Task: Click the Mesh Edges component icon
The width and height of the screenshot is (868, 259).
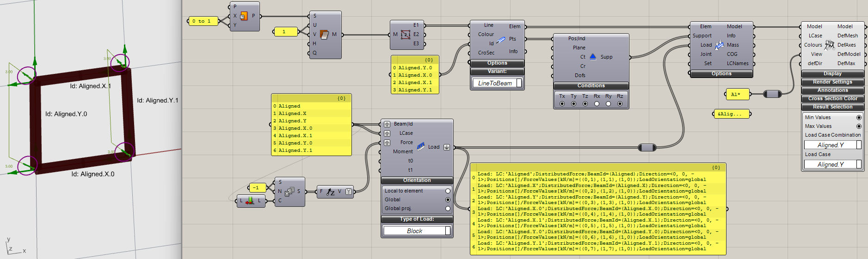Action: coord(406,35)
